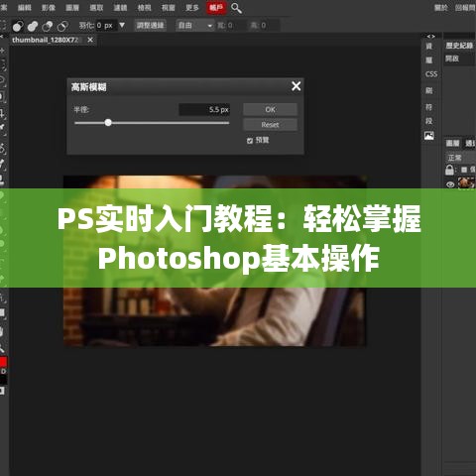
Task: Confirm the Gaussian blur with OK
Action: click(x=270, y=109)
